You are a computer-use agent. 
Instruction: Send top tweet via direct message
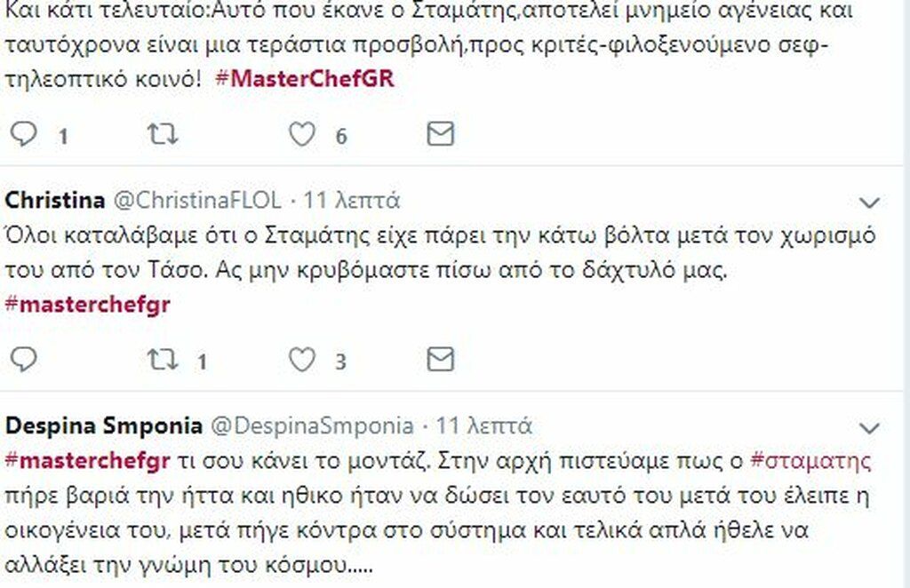pos(441,134)
